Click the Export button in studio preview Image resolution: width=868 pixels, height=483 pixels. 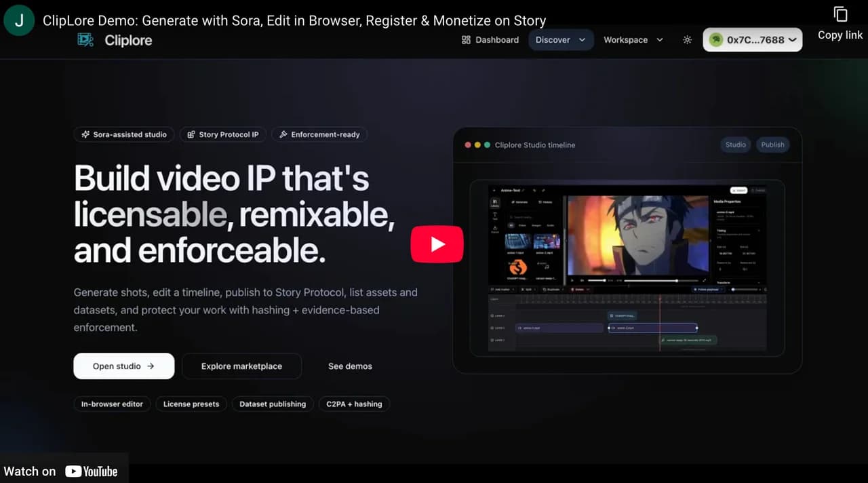click(738, 190)
